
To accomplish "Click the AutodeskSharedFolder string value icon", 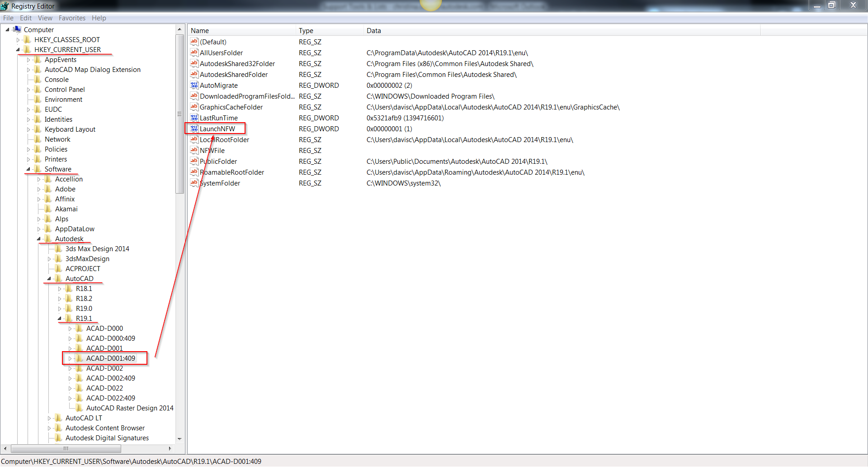I will tap(194, 74).
